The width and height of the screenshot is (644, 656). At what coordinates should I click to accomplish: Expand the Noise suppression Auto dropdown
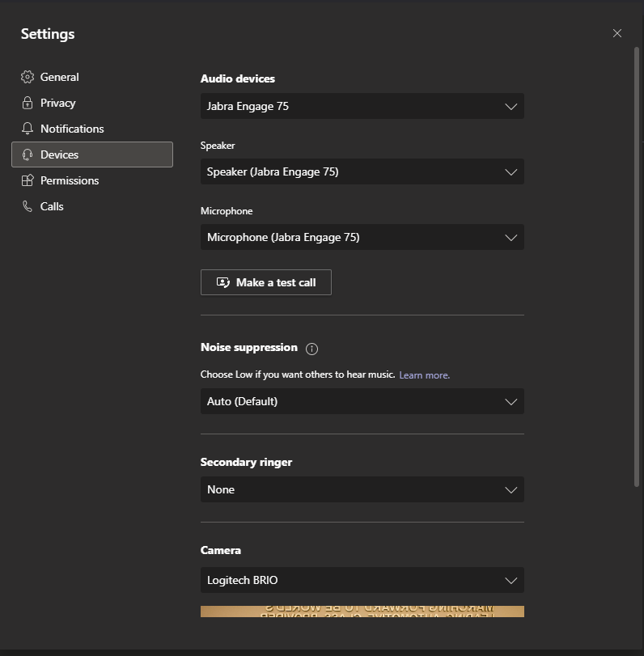362,401
